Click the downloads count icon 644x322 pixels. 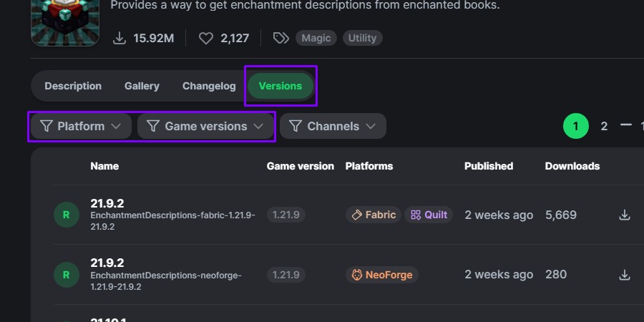tap(119, 38)
